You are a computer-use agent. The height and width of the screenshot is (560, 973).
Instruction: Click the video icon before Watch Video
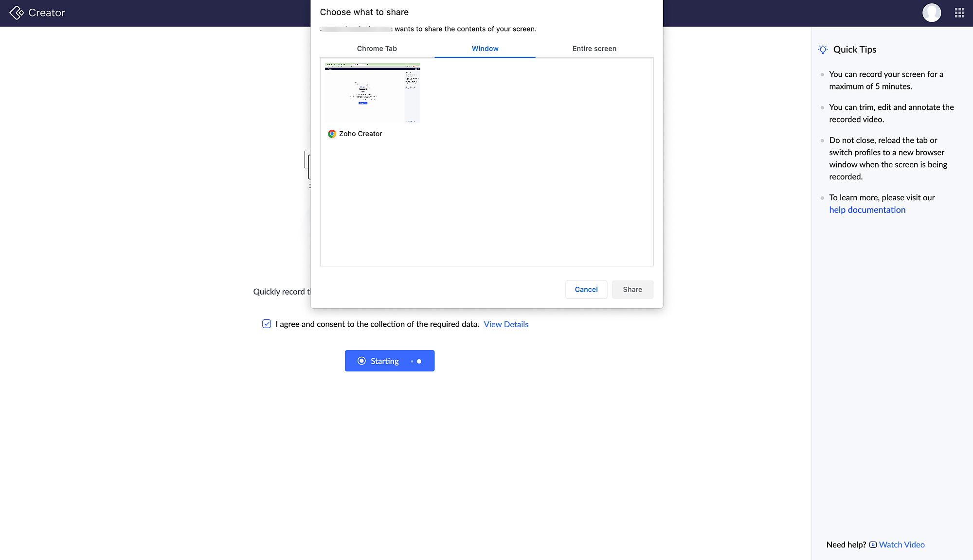click(x=873, y=545)
